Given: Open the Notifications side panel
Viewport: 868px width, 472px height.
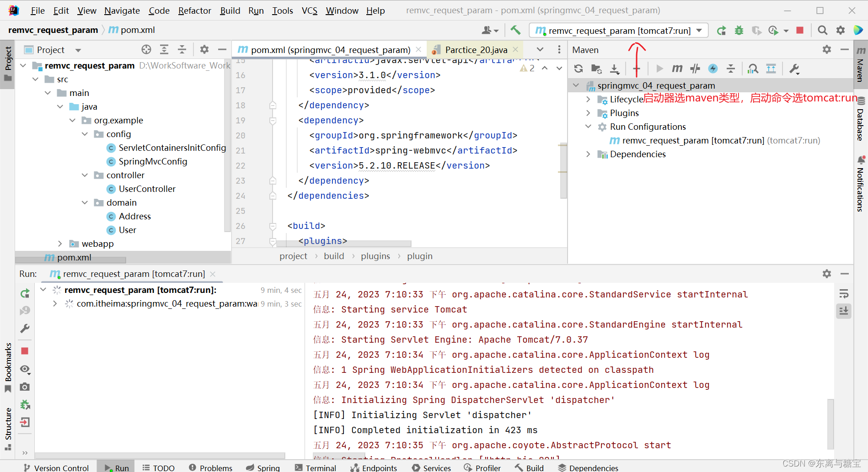Looking at the screenshot, I should coord(861,184).
